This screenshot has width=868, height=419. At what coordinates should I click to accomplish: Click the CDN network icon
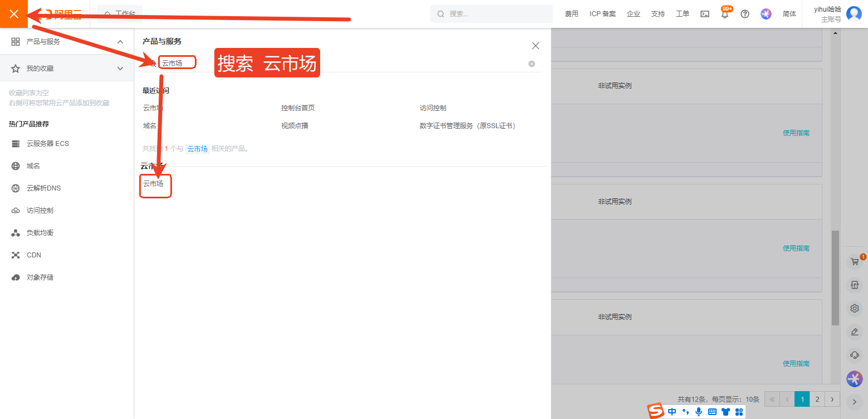point(16,255)
